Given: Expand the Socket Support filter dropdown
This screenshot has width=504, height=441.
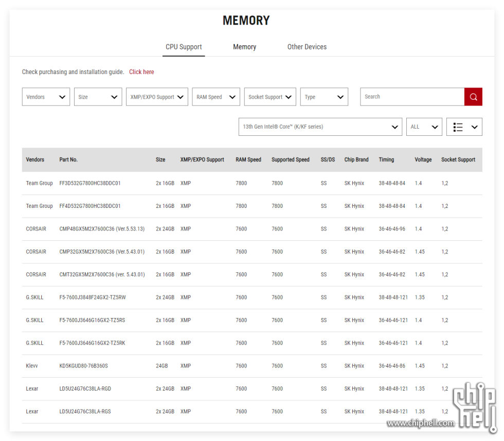Looking at the screenshot, I should click(x=270, y=97).
